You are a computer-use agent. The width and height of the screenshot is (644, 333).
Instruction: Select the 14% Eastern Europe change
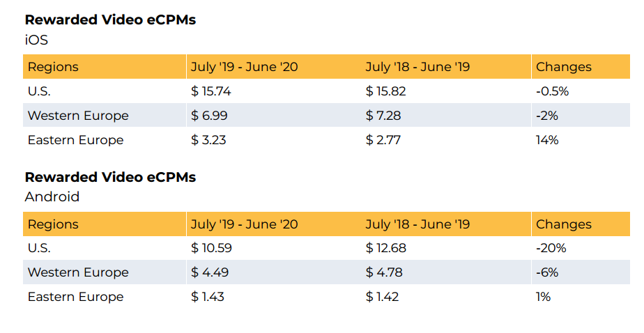547,140
